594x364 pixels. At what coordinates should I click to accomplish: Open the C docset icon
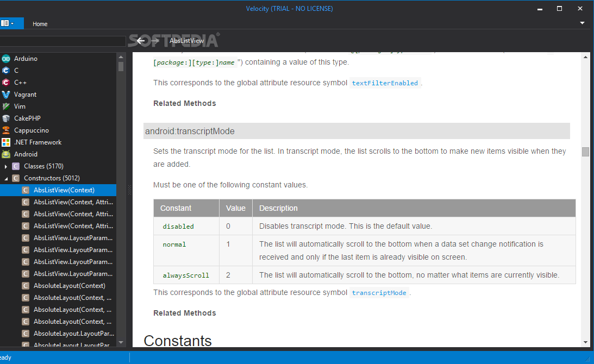[5, 71]
